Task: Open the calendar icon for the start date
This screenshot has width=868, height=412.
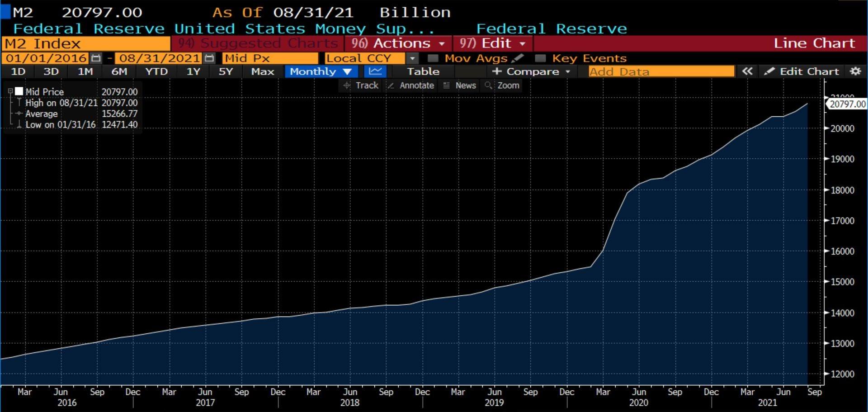Action: click(x=95, y=58)
